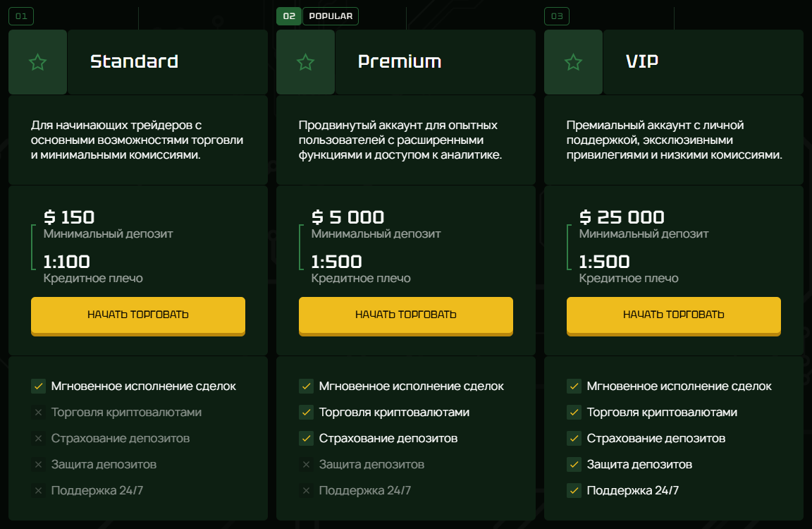Select the VIP plan title
Viewport: 812px width, 529px height.
642,62
